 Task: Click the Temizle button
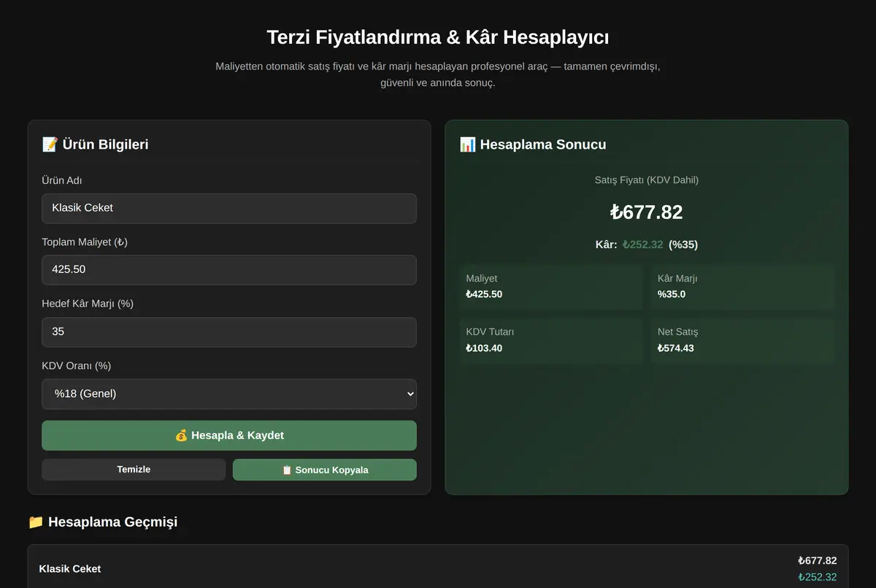[x=134, y=469]
